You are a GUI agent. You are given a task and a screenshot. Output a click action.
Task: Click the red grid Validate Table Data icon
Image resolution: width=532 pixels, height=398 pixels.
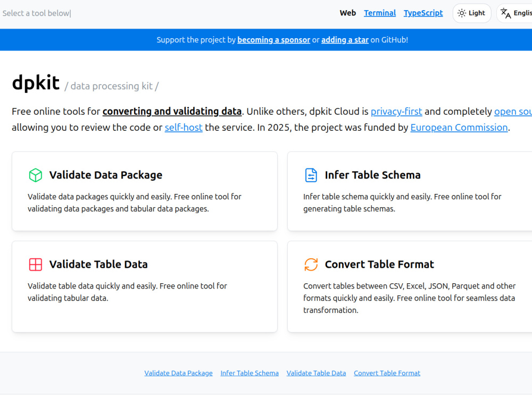[35, 265]
